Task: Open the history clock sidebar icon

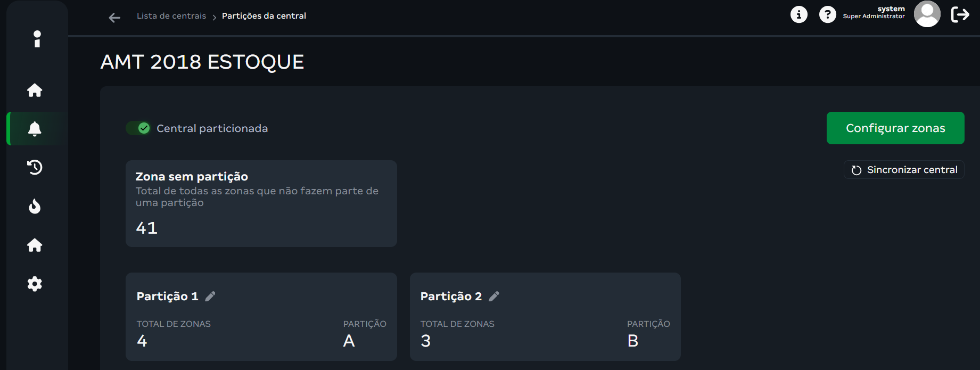Action: coord(35,167)
